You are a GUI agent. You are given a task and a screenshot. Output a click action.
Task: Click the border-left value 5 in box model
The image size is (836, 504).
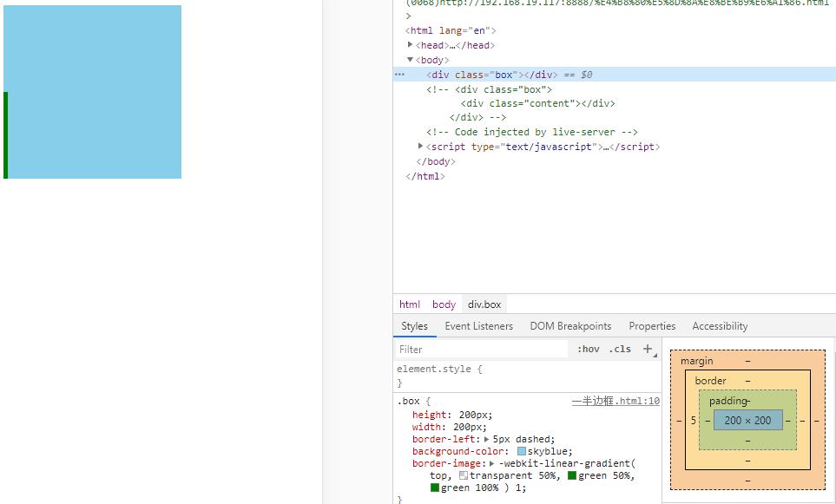click(x=693, y=421)
